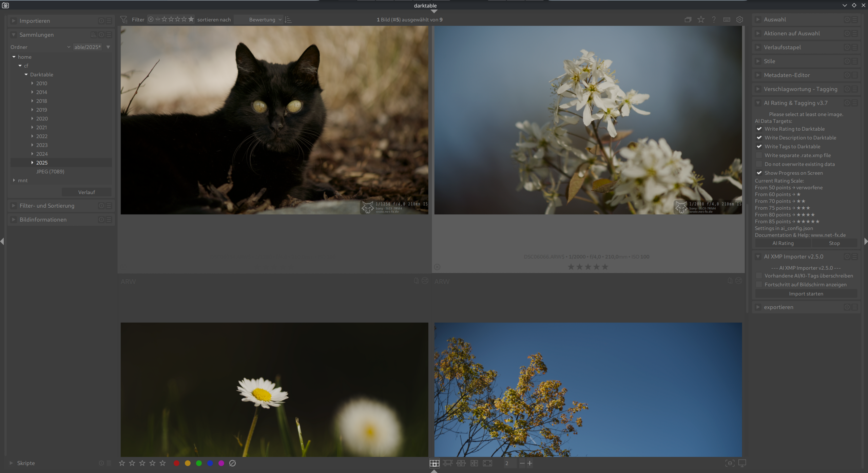Switch to zoomable lighttable layout

pos(447,463)
